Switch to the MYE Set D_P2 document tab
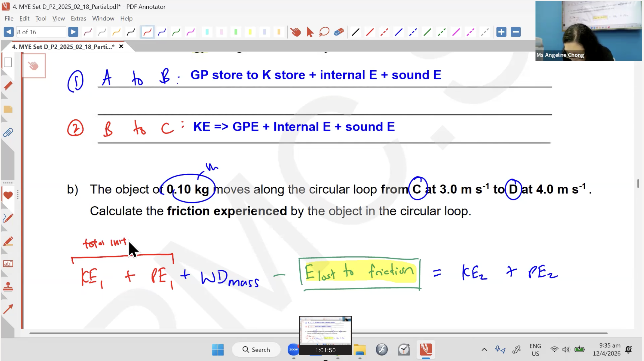The width and height of the screenshot is (644, 361). (x=63, y=47)
